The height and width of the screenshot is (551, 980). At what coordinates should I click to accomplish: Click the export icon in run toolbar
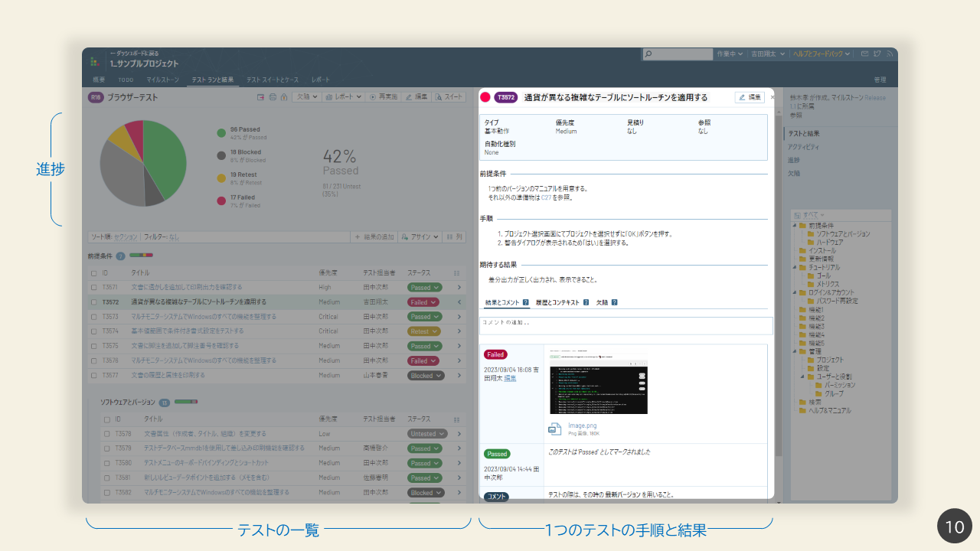tap(261, 97)
